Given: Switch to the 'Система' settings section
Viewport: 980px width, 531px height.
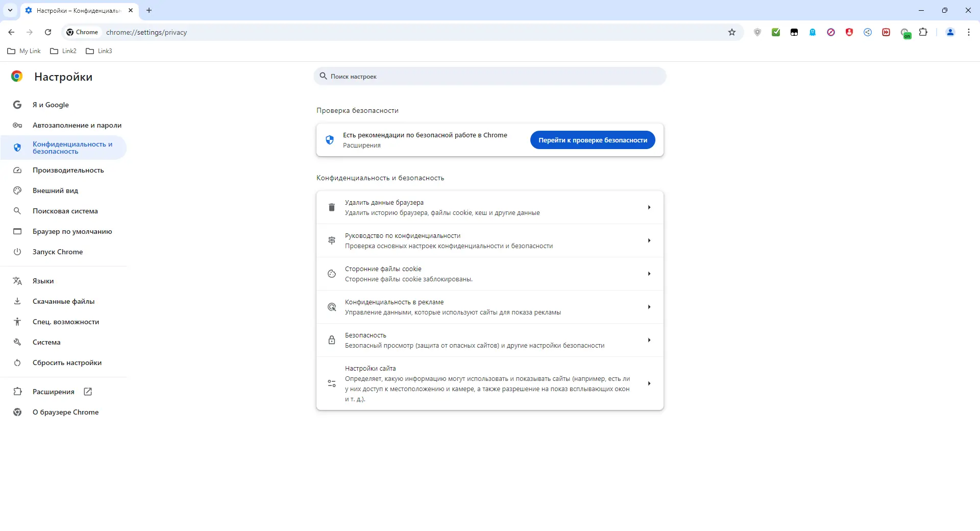Looking at the screenshot, I should click(x=46, y=342).
